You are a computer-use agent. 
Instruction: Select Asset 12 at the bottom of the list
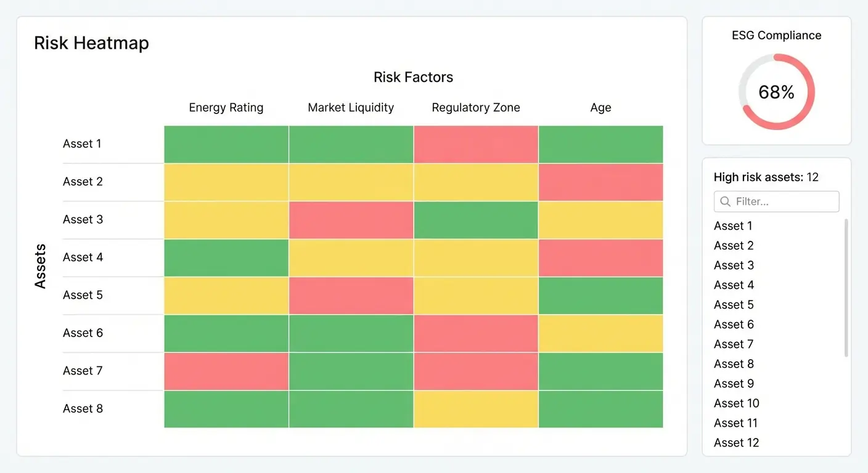tap(736, 442)
